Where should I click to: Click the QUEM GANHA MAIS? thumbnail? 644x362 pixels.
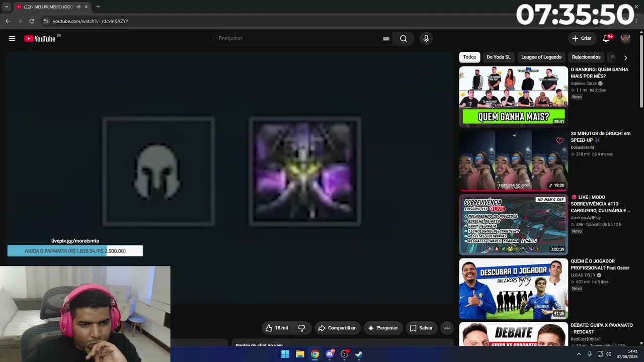[x=514, y=97]
